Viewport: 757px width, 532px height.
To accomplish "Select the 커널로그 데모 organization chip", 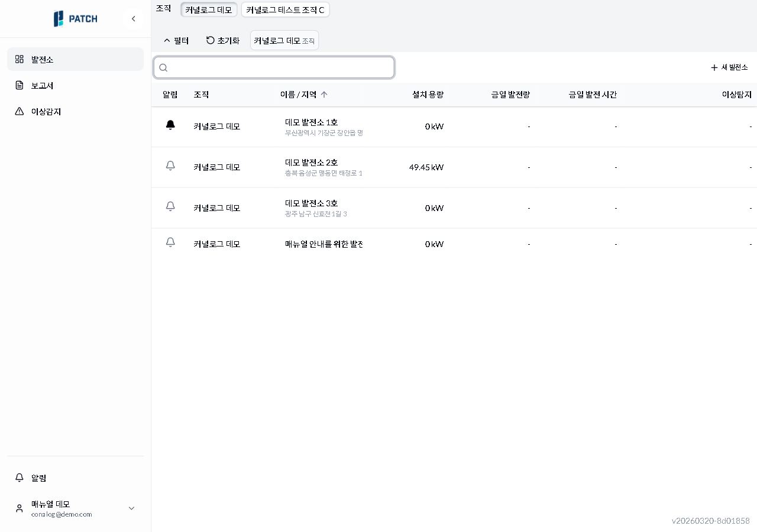I will (208, 9).
